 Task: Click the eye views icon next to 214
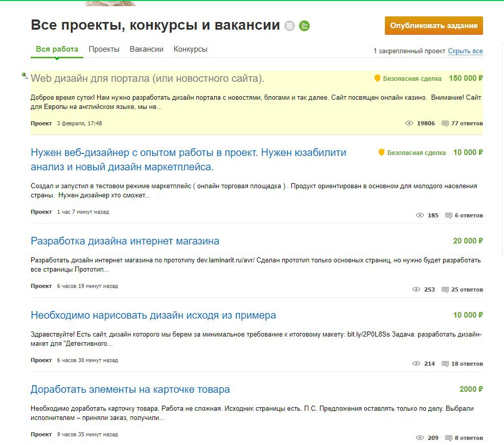tap(416, 363)
